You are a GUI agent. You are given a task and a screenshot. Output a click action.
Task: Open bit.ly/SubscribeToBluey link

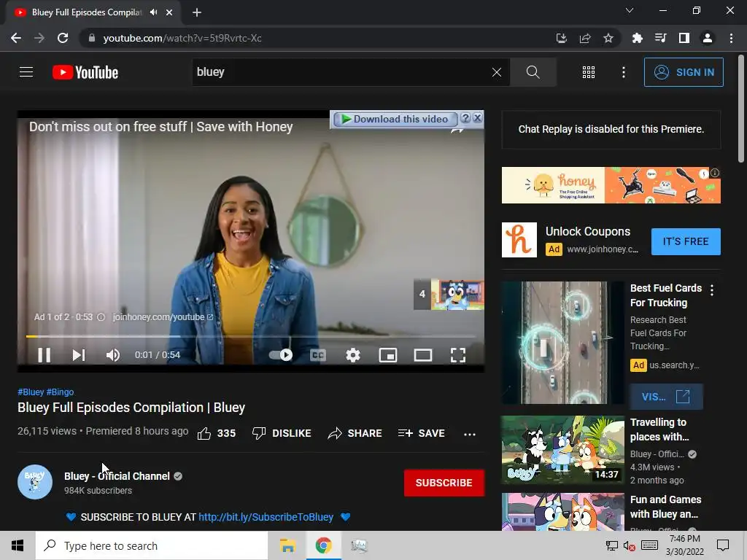tap(266, 517)
